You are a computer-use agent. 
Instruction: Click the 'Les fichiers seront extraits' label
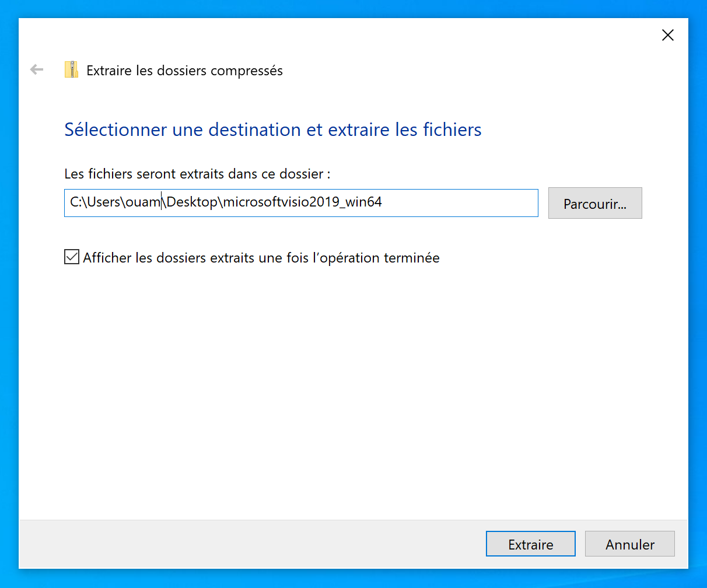(x=197, y=174)
